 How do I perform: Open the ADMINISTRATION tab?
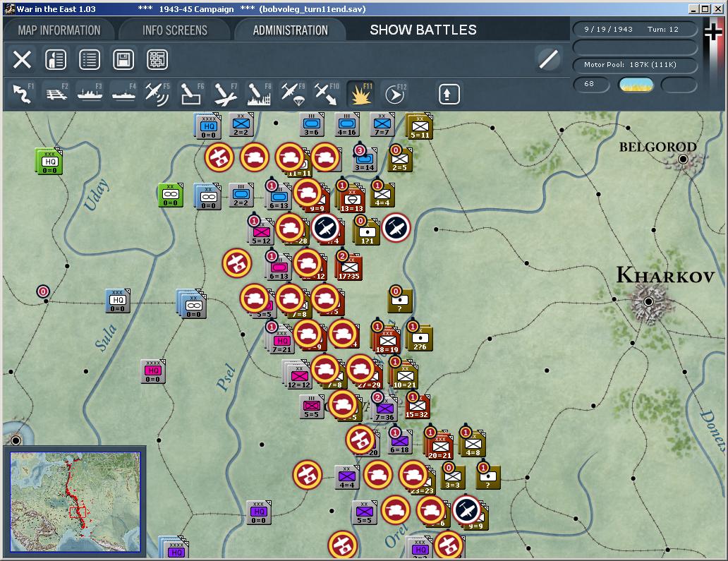pos(290,30)
